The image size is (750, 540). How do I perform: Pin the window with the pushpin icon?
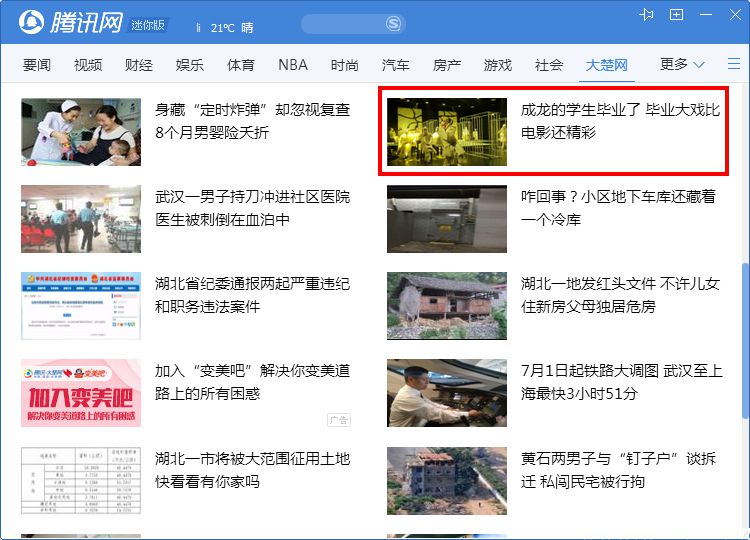pos(647,15)
